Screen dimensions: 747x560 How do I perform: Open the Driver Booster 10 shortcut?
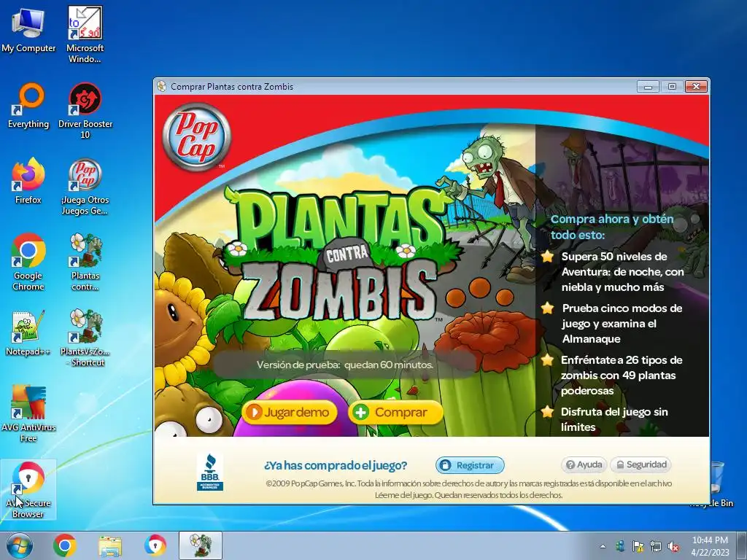[85, 111]
